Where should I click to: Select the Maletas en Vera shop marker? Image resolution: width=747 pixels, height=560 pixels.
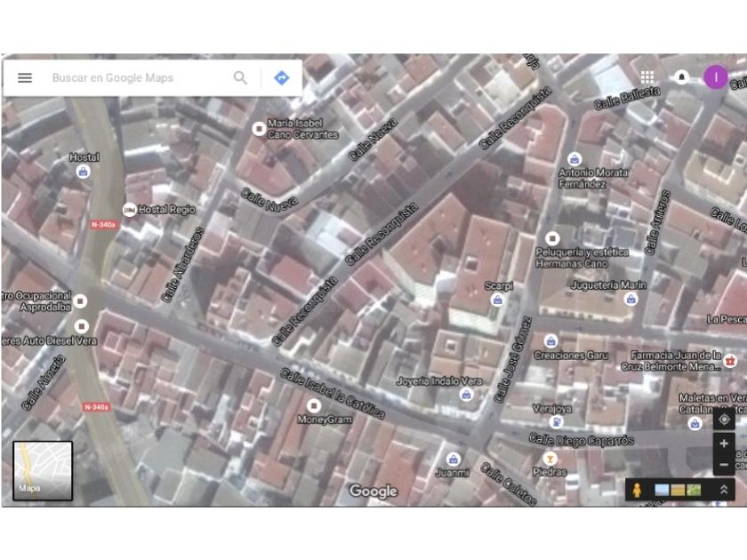(x=695, y=423)
